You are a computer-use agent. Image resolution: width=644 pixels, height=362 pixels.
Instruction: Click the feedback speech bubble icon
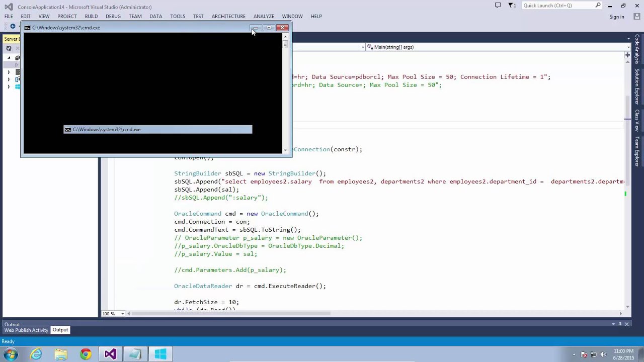coord(498,6)
